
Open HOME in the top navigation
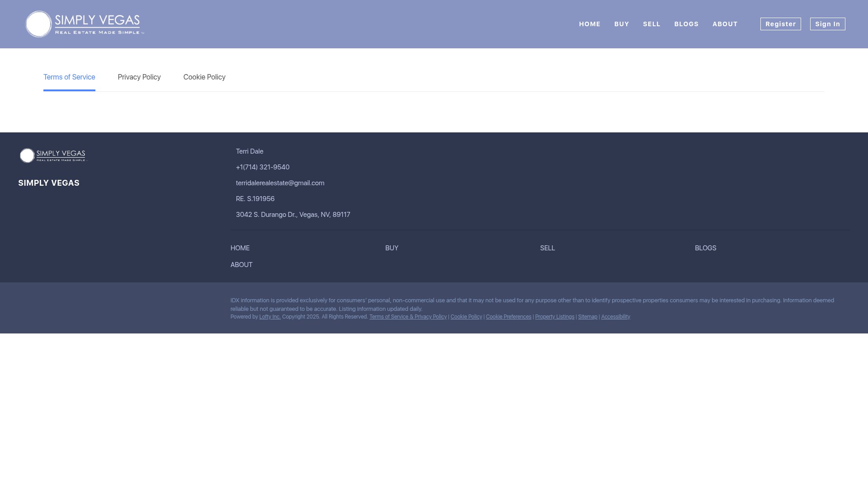tap(590, 24)
